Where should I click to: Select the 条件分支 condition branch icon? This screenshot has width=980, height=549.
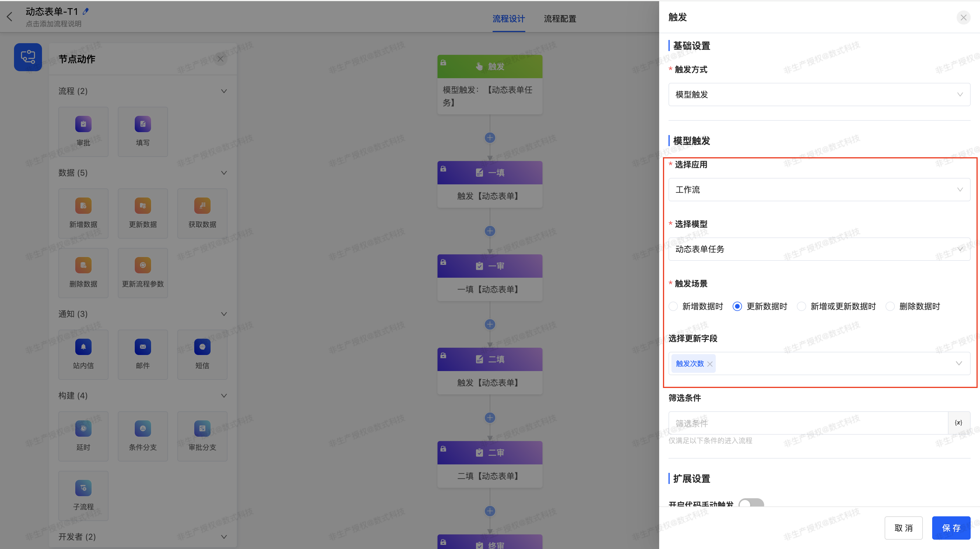143,429
